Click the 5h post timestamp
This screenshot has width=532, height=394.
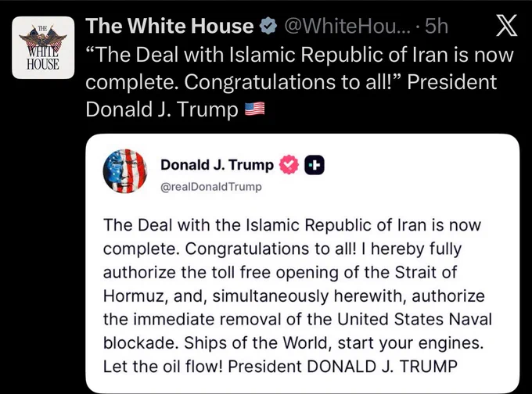tap(437, 26)
